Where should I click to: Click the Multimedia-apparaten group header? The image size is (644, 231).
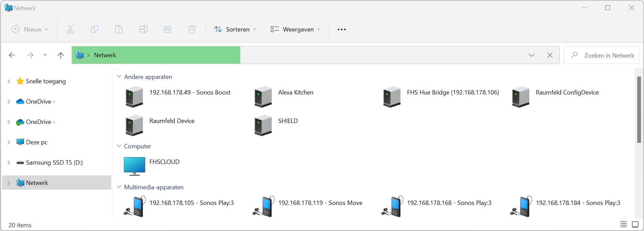click(154, 187)
